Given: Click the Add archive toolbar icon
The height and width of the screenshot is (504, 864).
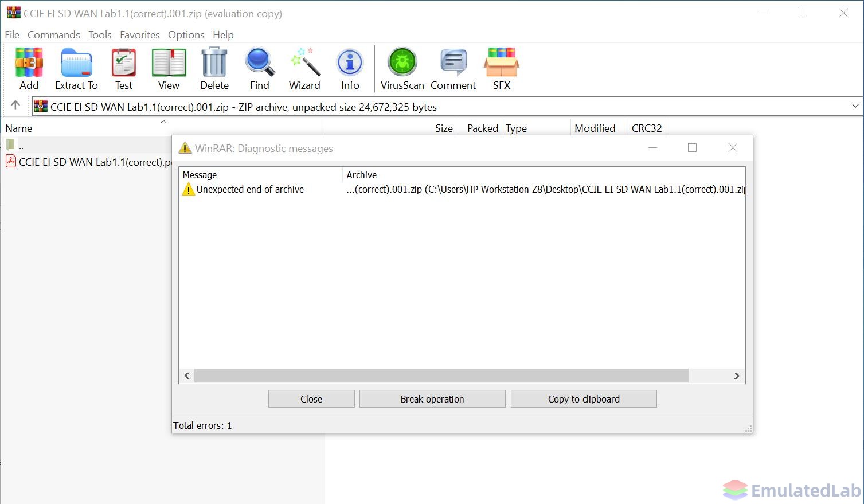Looking at the screenshot, I should pyautogui.click(x=29, y=62).
